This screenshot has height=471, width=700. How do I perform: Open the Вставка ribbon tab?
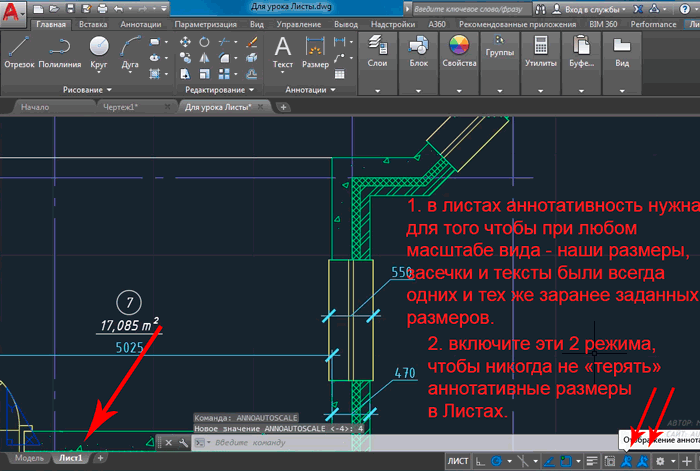coord(93,24)
